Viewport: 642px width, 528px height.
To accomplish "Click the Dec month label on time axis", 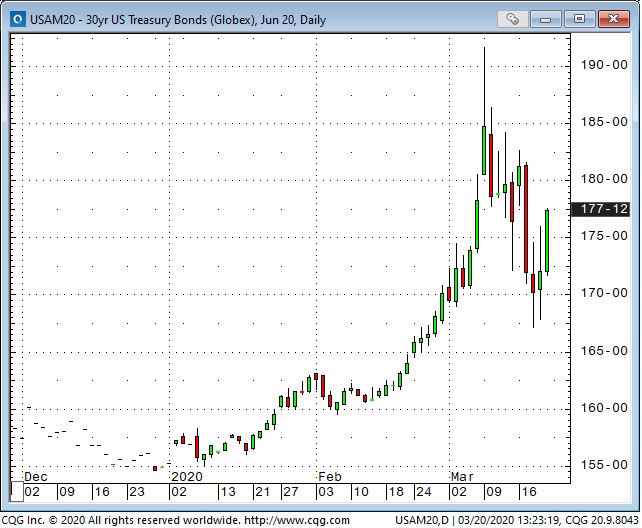I will pos(36,477).
